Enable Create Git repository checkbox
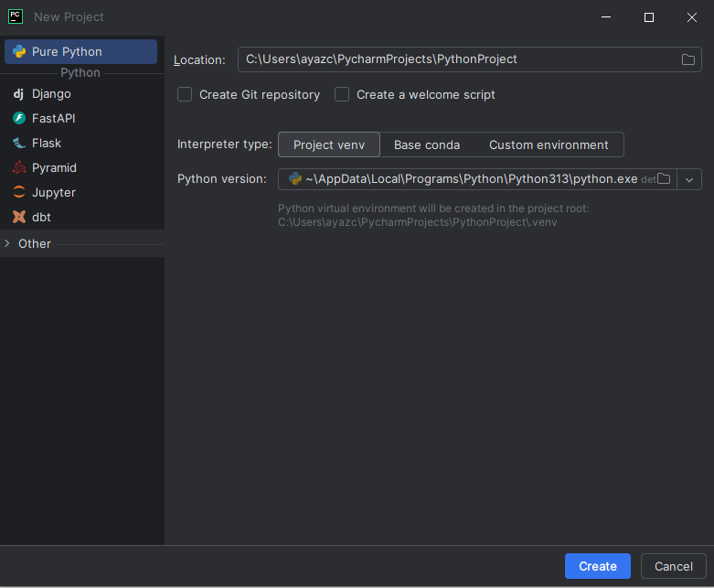This screenshot has height=588, width=714. [185, 95]
